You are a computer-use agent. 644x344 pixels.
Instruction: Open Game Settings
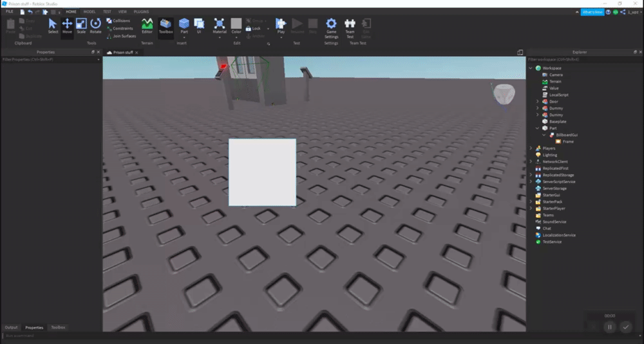tap(331, 28)
